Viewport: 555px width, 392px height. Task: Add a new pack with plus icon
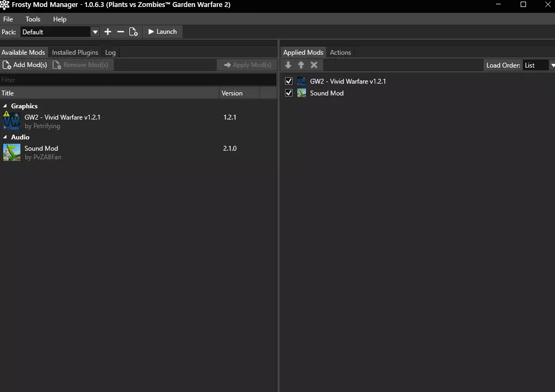point(107,32)
